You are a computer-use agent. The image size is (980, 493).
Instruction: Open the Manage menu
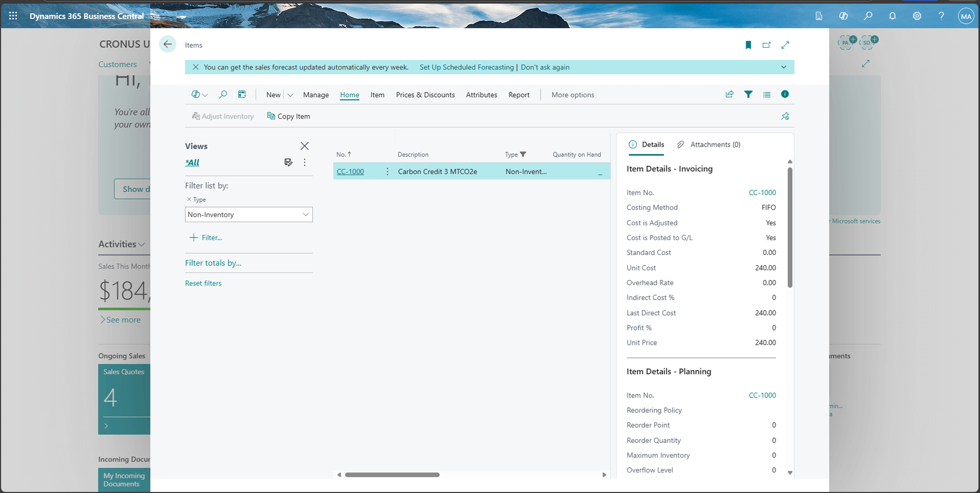316,95
